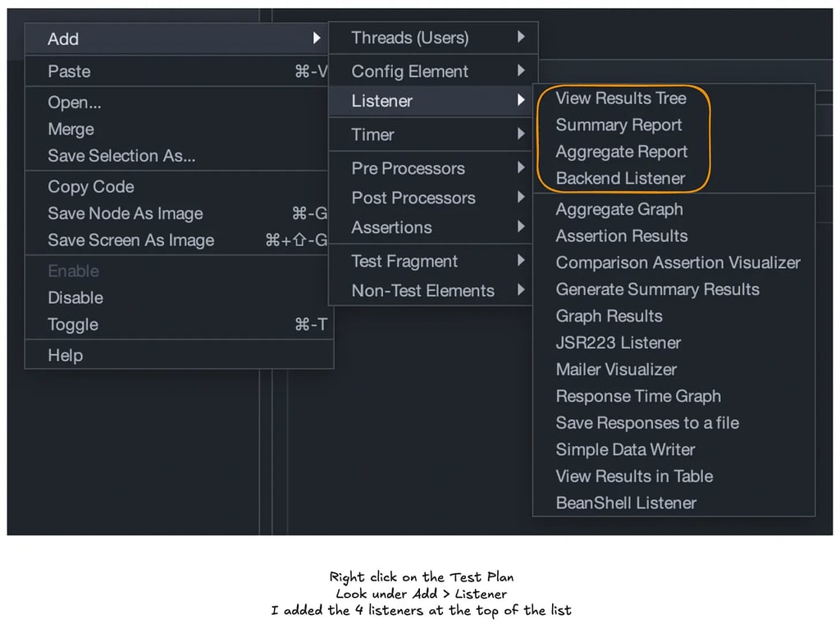Select the Aggregate Graph listener
This screenshot has width=840, height=624.
[x=619, y=209]
